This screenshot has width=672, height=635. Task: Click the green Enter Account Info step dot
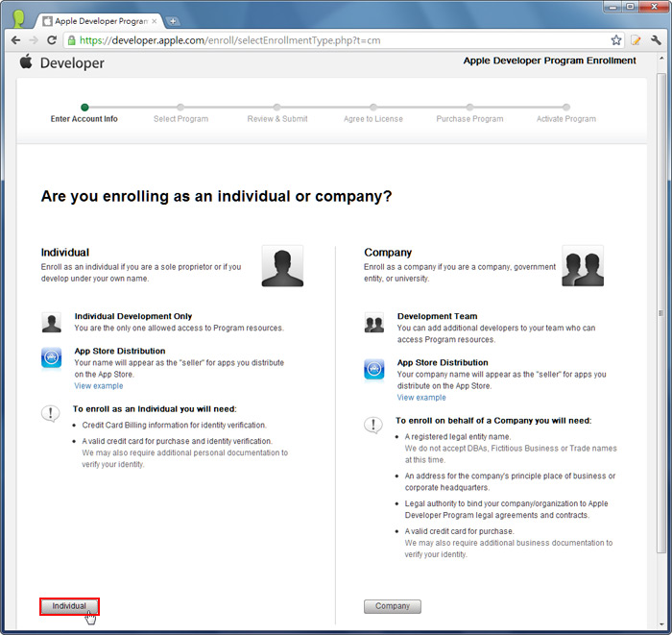84,108
